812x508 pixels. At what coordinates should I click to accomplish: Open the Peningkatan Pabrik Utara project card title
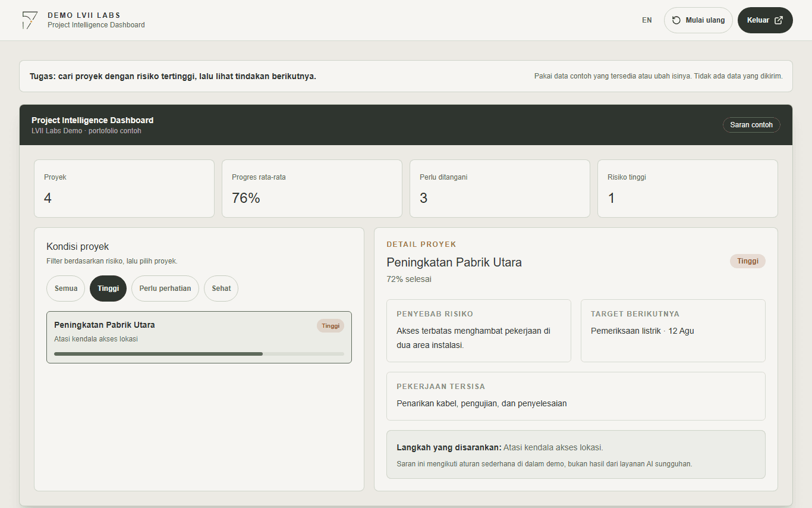click(x=105, y=325)
